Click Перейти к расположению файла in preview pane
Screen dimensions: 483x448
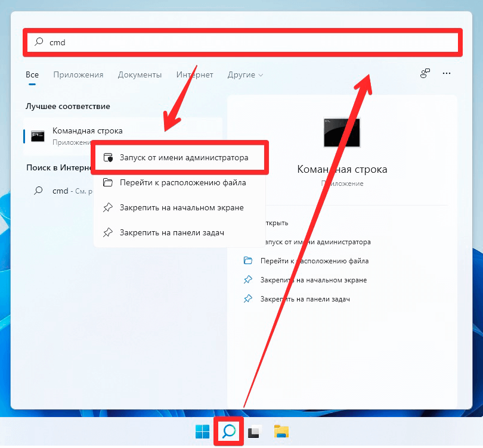[x=314, y=261]
